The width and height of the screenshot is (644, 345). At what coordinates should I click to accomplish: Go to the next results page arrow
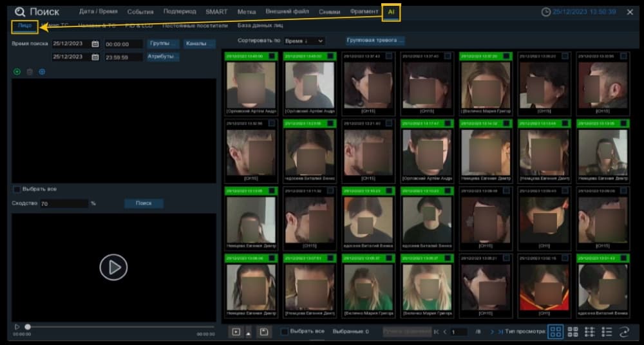pyautogui.click(x=492, y=332)
